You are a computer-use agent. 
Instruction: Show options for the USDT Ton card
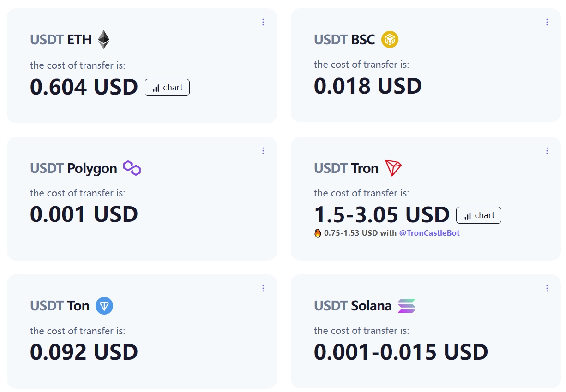263,288
